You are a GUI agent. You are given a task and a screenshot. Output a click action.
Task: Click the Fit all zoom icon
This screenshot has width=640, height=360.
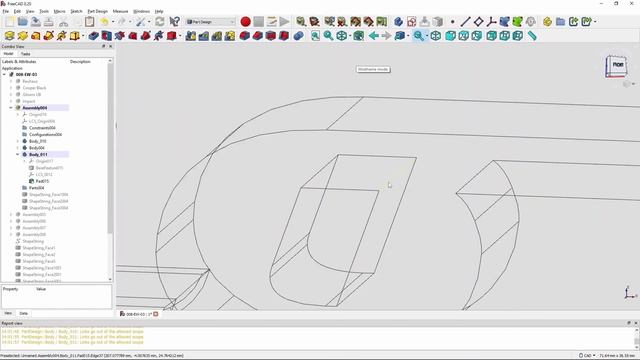click(316, 36)
